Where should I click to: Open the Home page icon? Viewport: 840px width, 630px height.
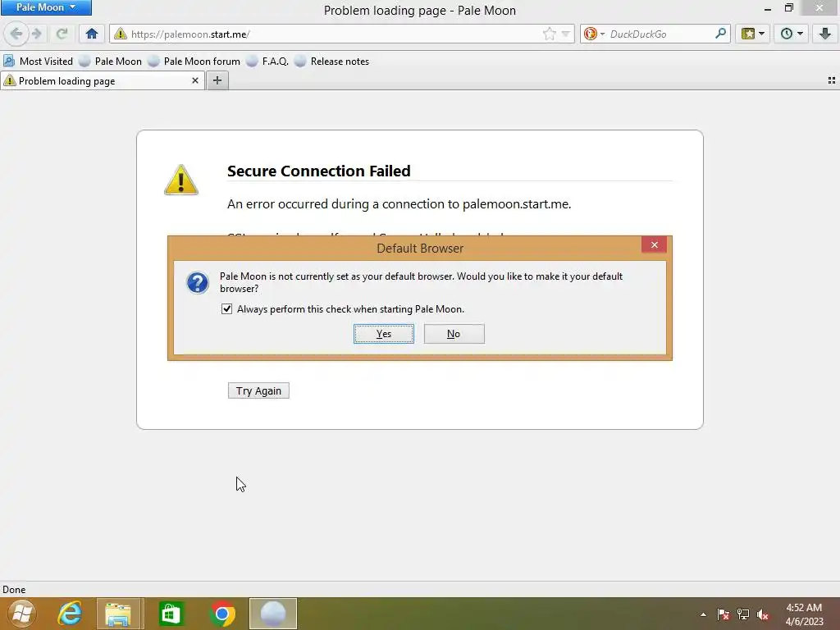click(x=92, y=34)
